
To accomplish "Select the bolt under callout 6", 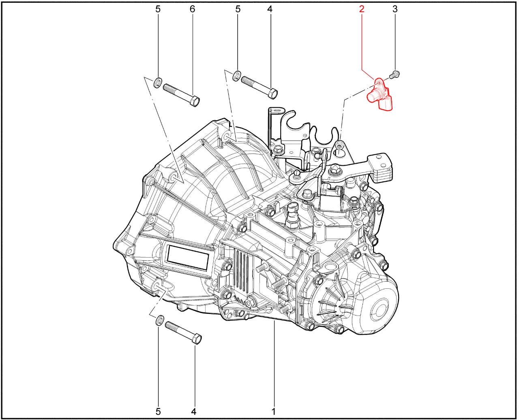I will click(x=181, y=94).
